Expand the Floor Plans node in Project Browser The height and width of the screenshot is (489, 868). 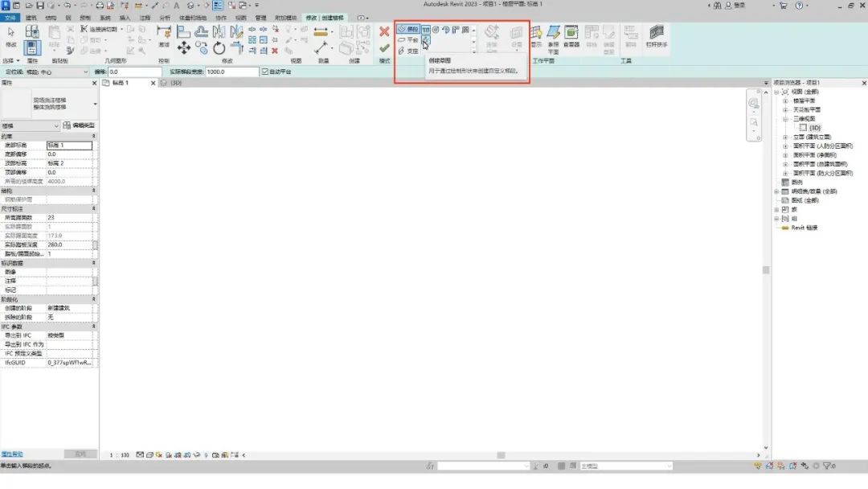[x=785, y=101]
